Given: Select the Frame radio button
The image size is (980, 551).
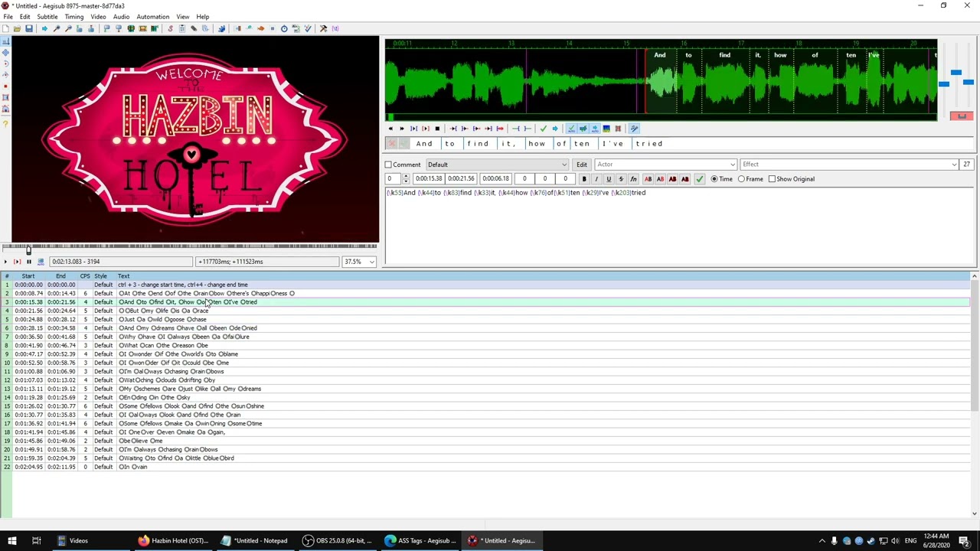Looking at the screenshot, I should pyautogui.click(x=742, y=179).
